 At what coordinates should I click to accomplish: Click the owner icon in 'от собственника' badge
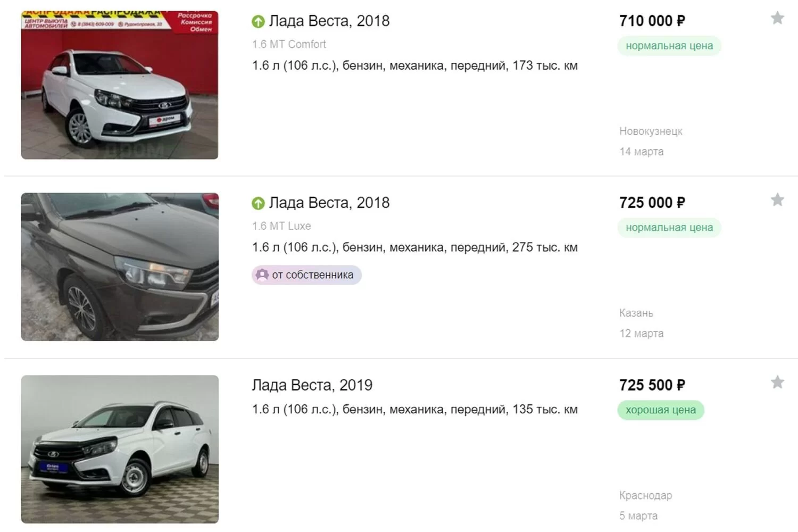[x=262, y=275]
